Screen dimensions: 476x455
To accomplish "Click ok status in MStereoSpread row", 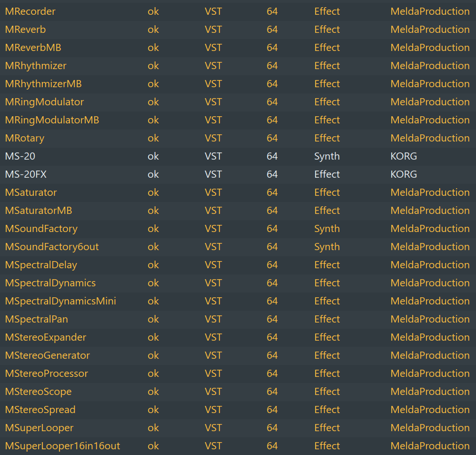I will tap(153, 410).
